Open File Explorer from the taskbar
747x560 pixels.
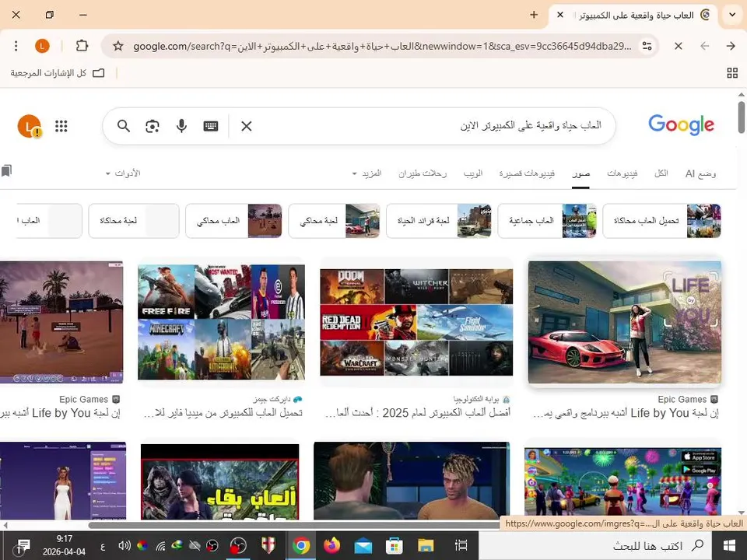click(426, 546)
